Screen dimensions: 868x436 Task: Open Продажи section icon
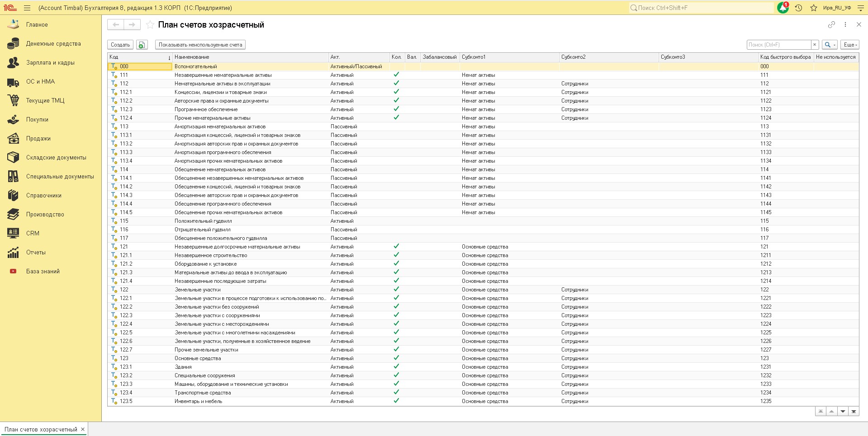pyautogui.click(x=13, y=138)
